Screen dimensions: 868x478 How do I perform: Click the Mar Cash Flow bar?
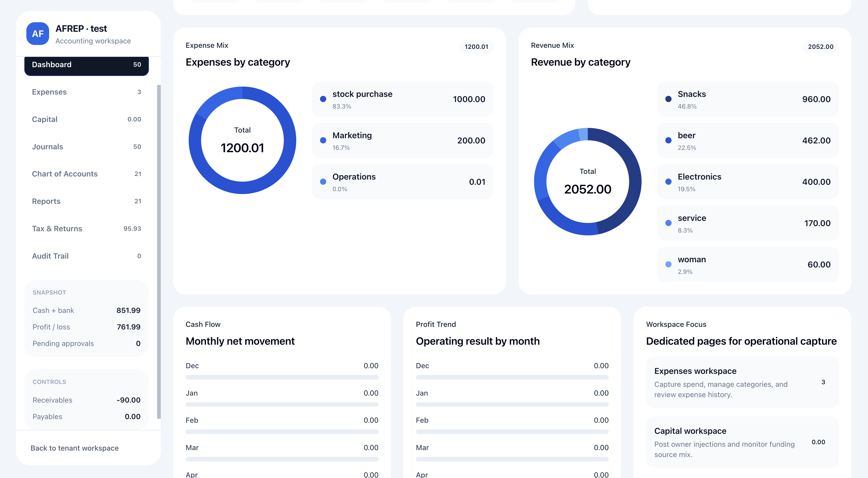[x=282, y=459]
